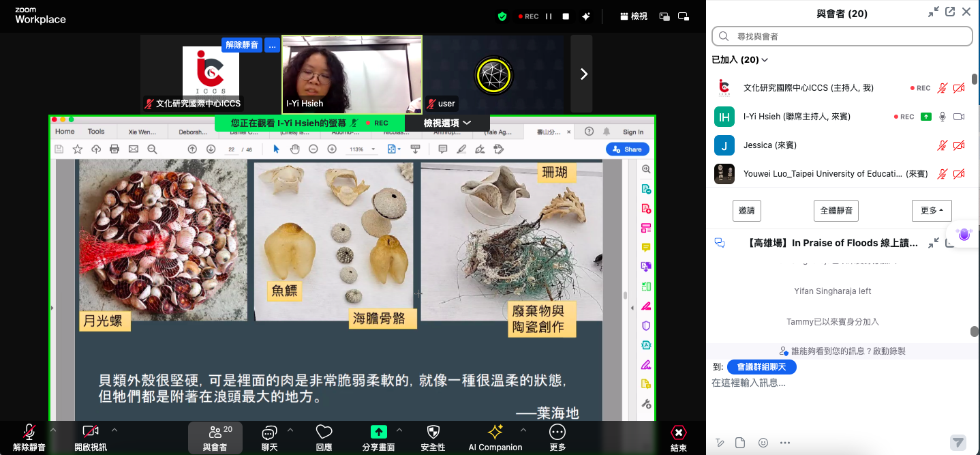Click the emoji smiley icon in chat
This screenshot has width=980, height=455.
pyautogui.click(x=763, y=443)
